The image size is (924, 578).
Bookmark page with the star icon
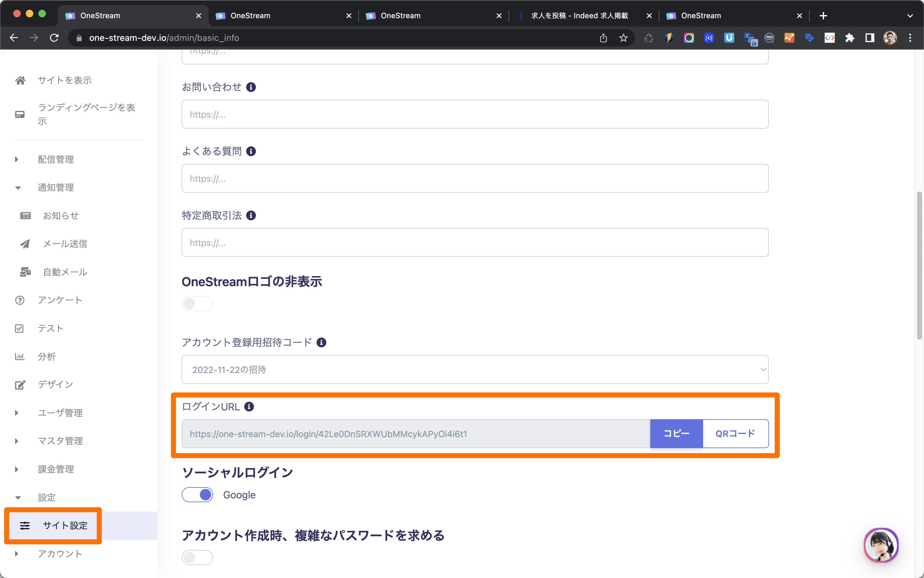623,38
